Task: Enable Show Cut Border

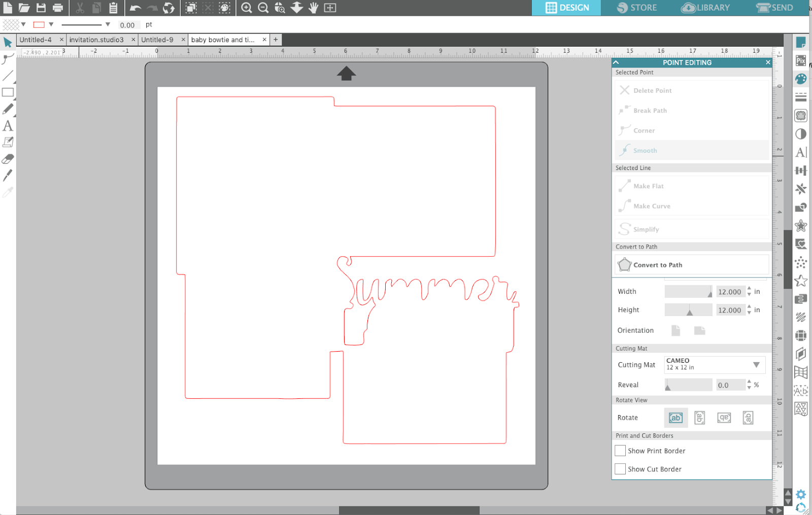Action: click(620, 469)
